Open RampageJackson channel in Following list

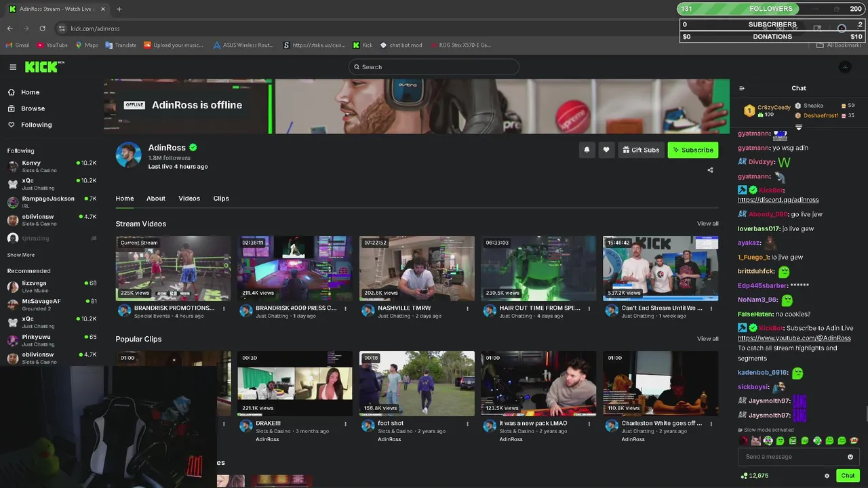pos(52,202)
